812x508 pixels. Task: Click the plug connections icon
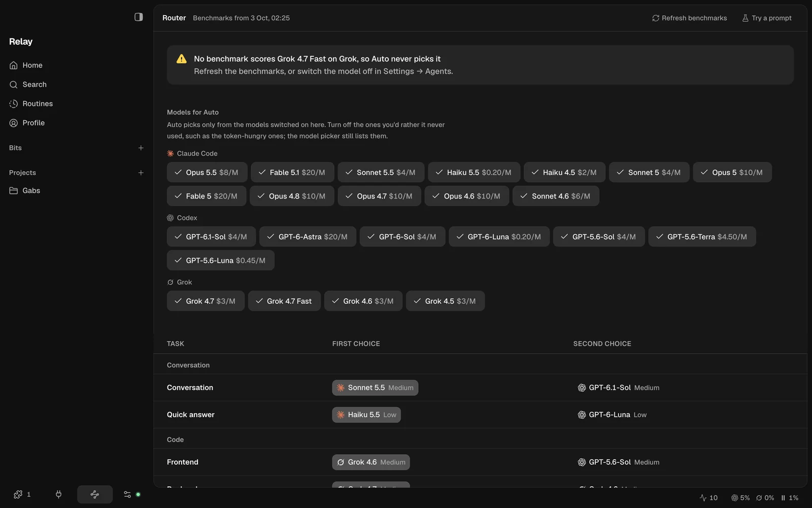pos(58,494)
